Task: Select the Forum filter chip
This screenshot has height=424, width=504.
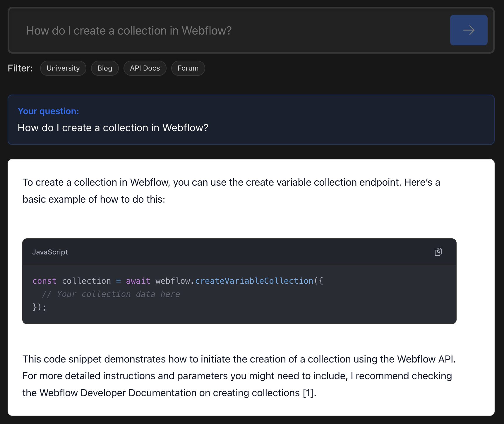Action: pyautogui.click(x=188, y=68)
